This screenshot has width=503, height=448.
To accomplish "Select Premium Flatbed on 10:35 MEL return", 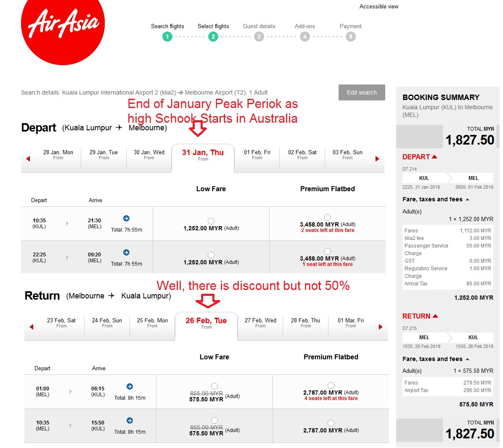I will [x=331, y=423].
